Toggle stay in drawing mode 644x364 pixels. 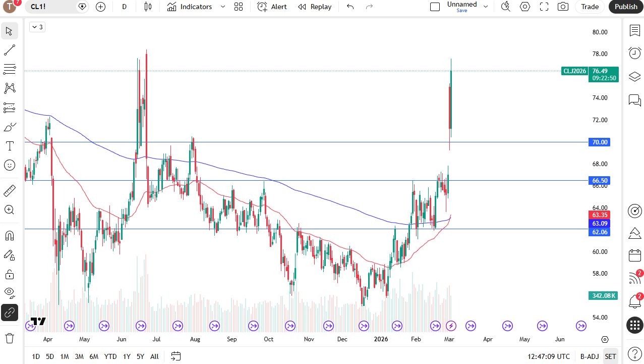(10, 255)
